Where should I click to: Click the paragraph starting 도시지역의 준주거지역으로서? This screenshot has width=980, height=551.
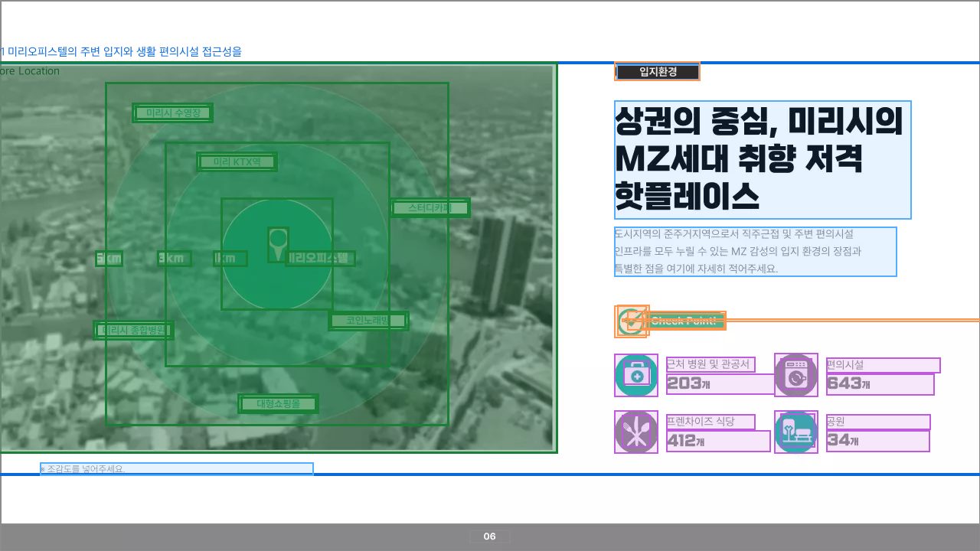(756, 252)
